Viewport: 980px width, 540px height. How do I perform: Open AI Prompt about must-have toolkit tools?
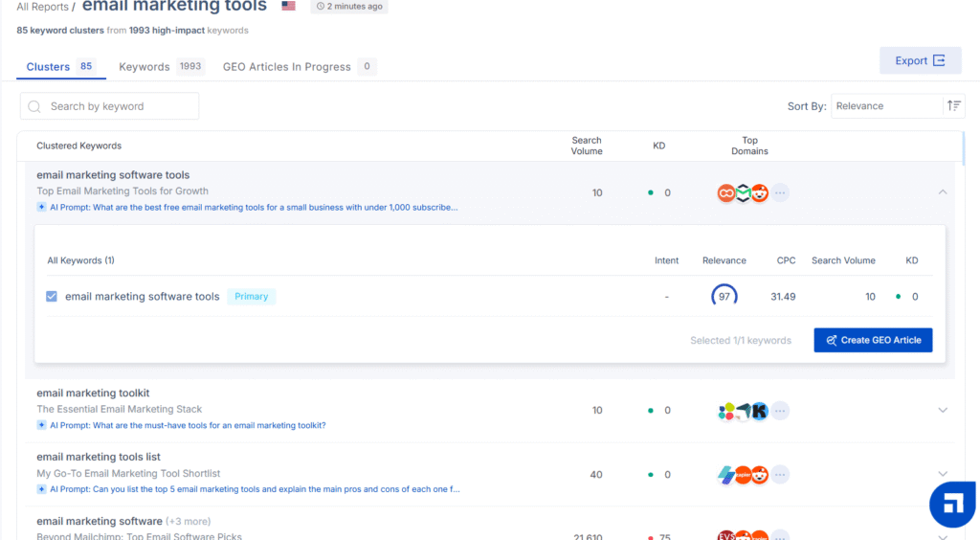point(188,425)
